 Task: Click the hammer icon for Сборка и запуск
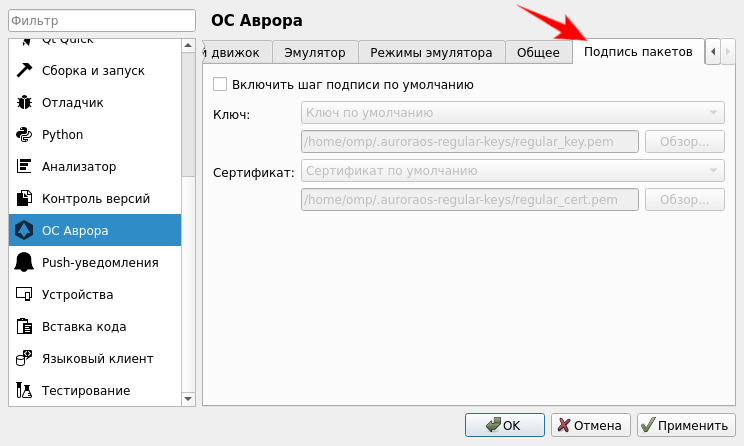[24, 71]
